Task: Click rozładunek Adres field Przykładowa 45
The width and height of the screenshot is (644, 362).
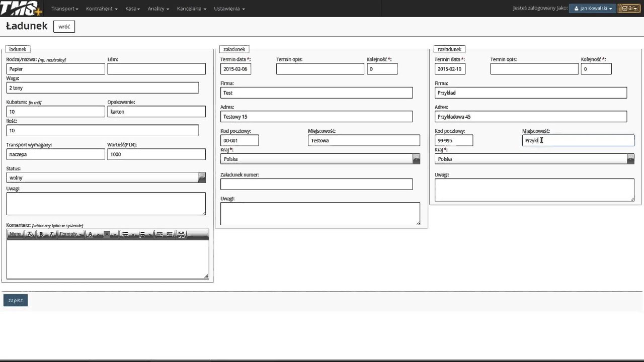Action: 531,117
